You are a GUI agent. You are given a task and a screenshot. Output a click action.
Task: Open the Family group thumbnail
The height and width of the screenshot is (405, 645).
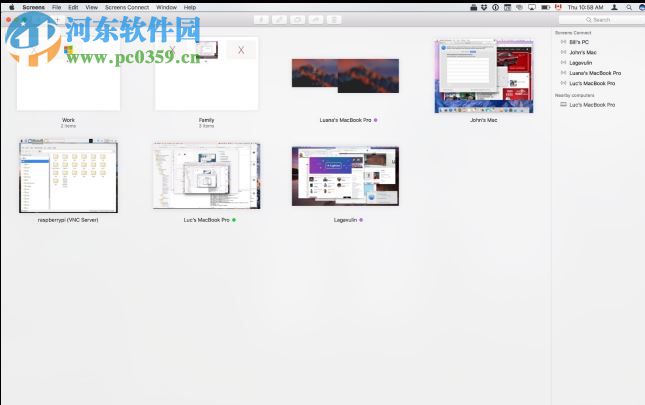pos(206,74)
